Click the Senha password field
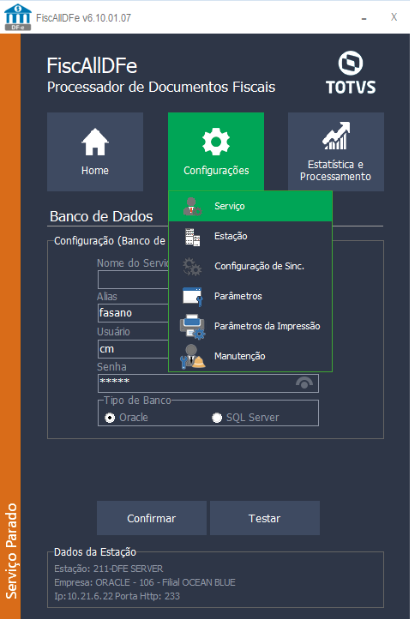The height and width of the screenshot is (619, 410). (208, 383)
